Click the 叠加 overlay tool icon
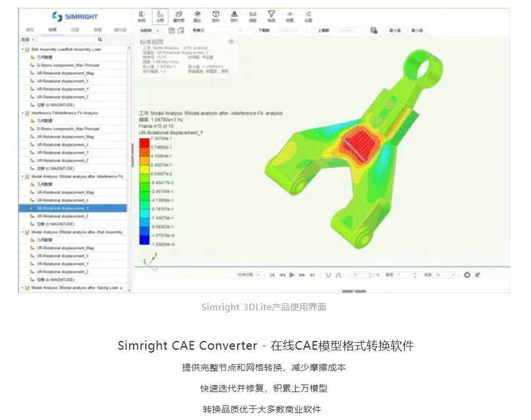The width and height of the screenshot is (531, 420). 197,16
